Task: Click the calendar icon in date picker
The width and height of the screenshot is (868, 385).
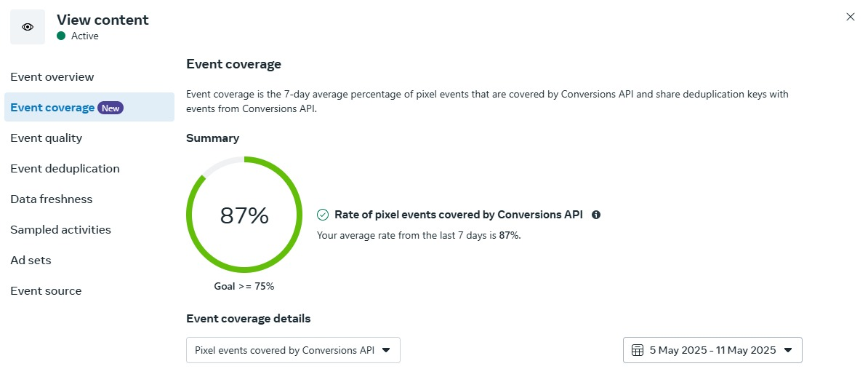Action: pyautogui.click(x=637, y=350)
